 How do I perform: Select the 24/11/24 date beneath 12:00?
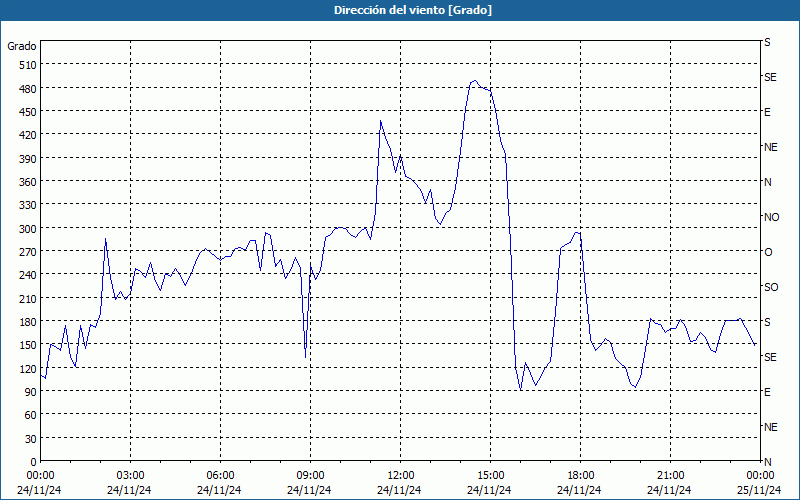click(x=399, y=490)
